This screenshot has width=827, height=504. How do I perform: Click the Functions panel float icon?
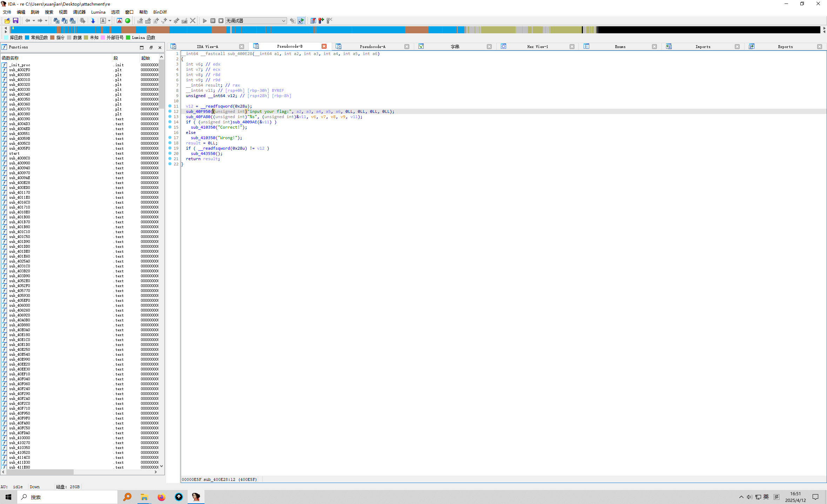[151, 47]
